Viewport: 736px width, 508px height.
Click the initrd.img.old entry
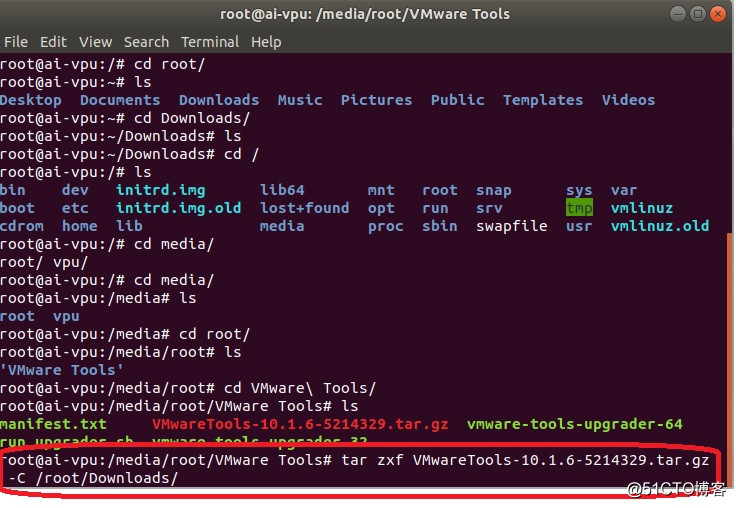pyautogui.click(x=178, y=208)
